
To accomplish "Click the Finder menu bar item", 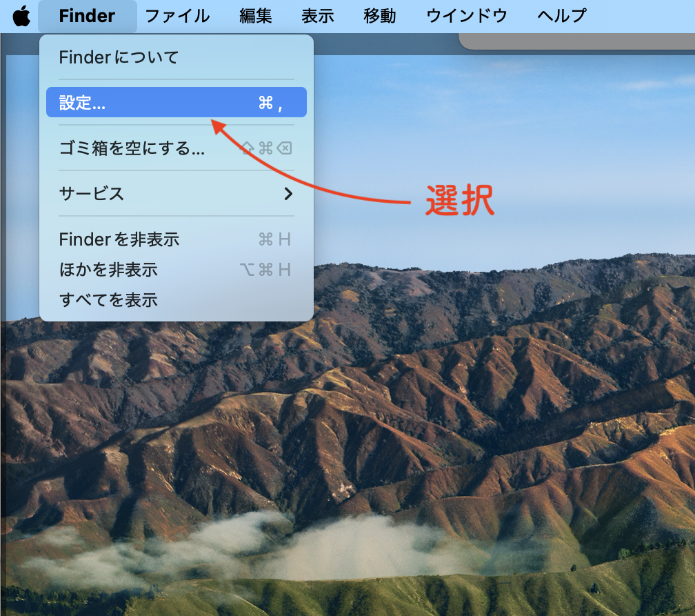I will (88, 17).
